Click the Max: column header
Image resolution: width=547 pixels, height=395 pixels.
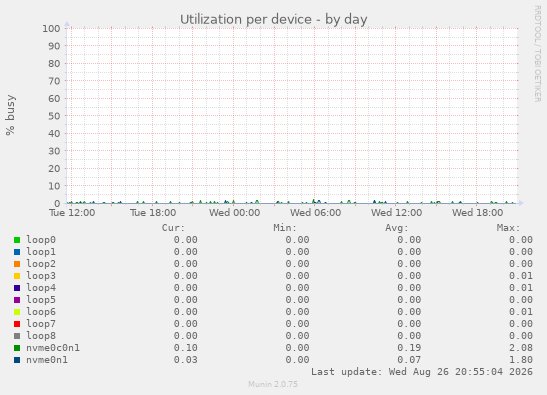(508, 228)
